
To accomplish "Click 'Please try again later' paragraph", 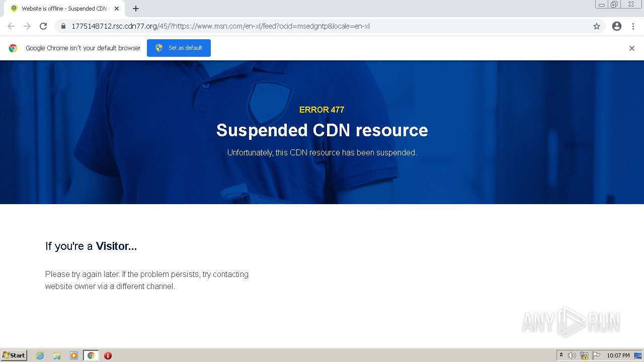I will coord(147,281).
